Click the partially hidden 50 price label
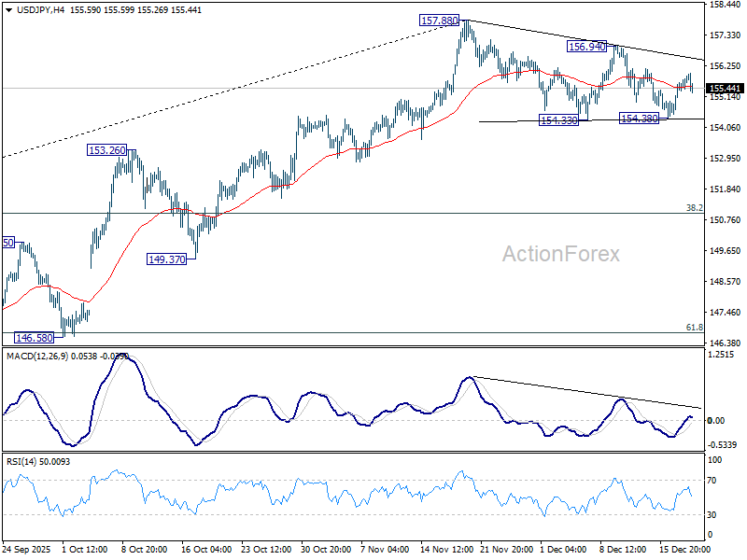747x560 pixels. pyautogui.click(x=8, y=243)
